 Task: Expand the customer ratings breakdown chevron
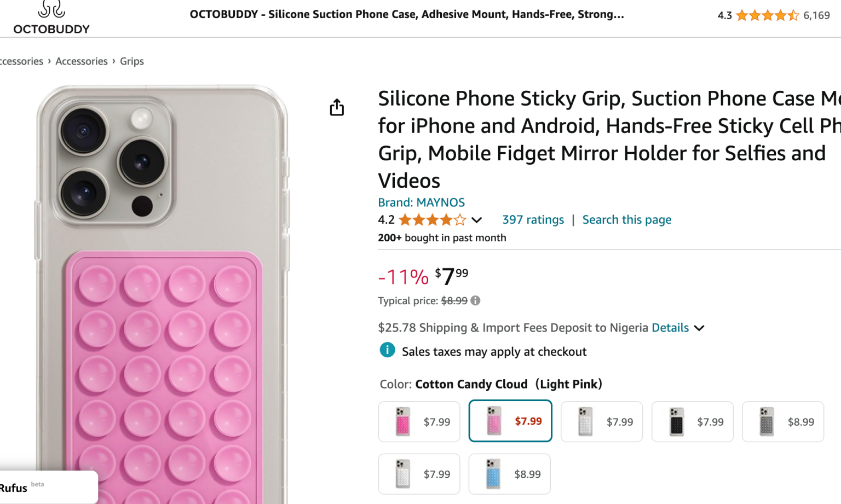pos(477,219)
